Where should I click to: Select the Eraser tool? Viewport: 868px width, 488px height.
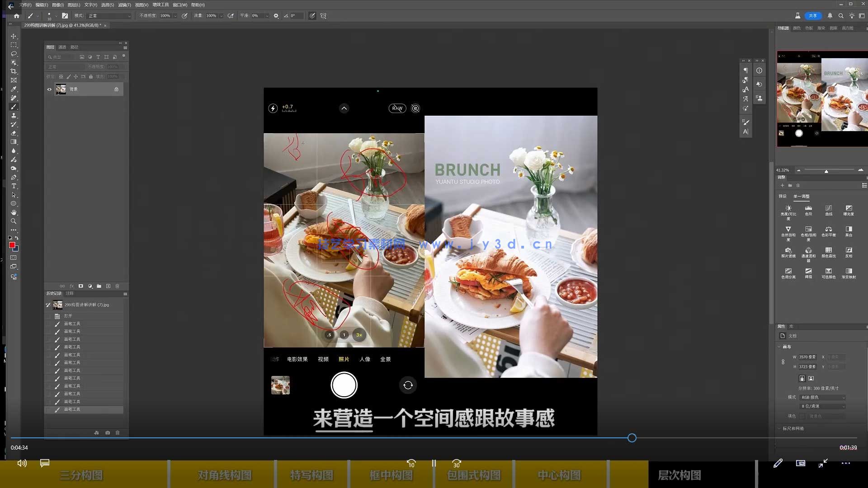tap(14, 133)
